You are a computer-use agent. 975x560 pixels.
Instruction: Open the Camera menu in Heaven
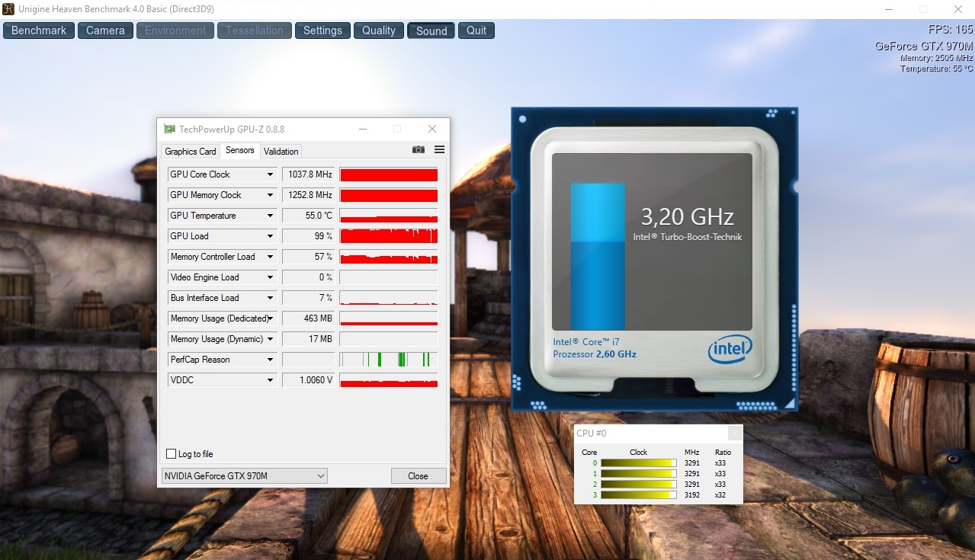click(105, 30)
